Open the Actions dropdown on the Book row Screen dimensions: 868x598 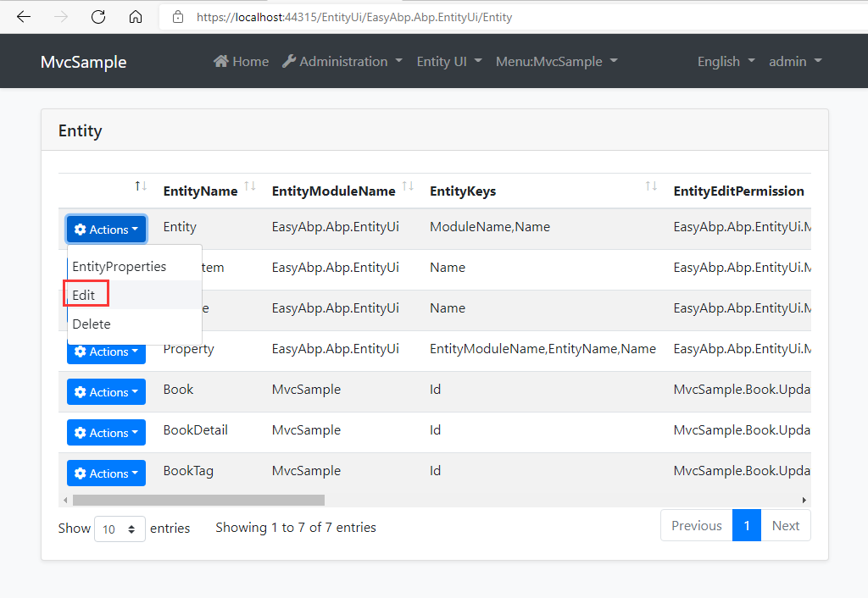click(x=106, y=391)
